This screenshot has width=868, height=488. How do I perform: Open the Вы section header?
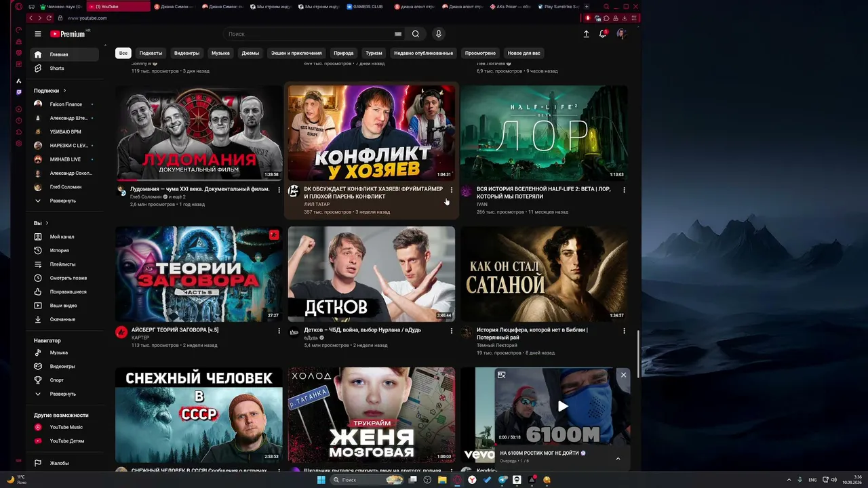41,223
